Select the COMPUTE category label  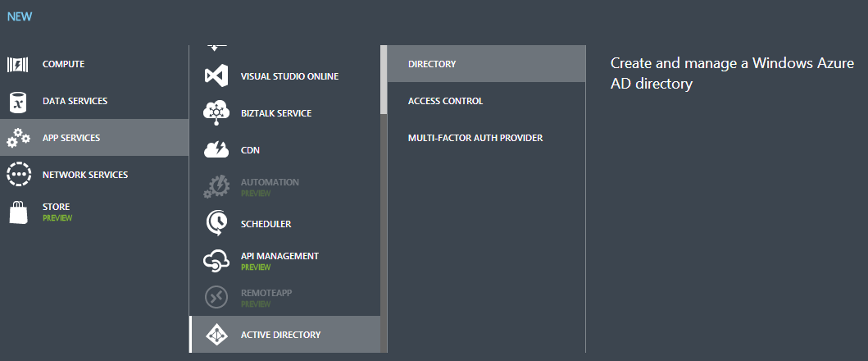tap(64, 64)
